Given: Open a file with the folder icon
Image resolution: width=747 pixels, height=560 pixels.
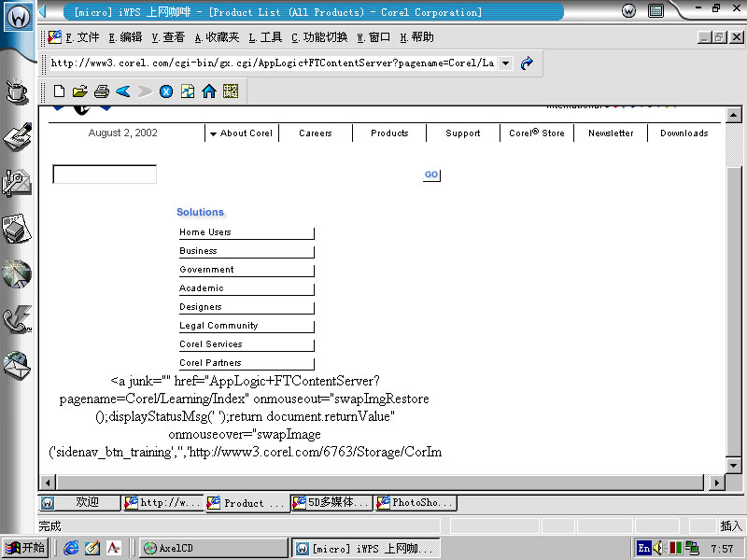Looking at the screenshot, I should [79, 91].
